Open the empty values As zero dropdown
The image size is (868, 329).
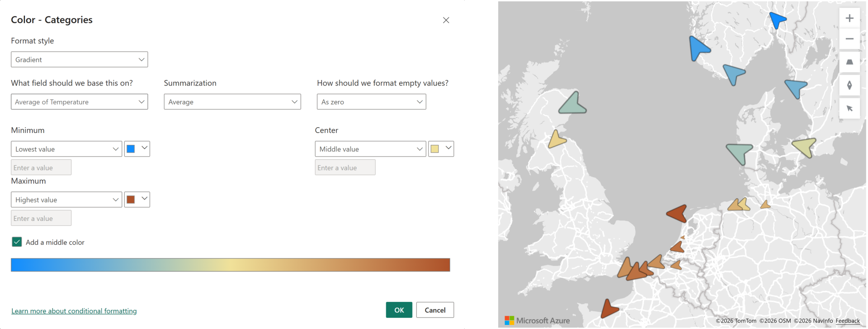[371, 102]
